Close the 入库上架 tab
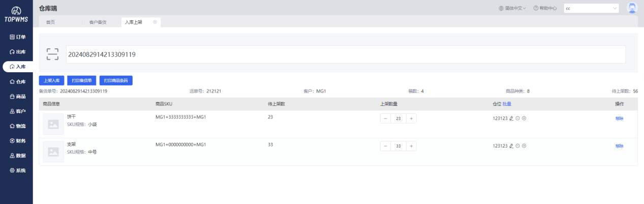The height and width of the screenshot is (204, 644). [x=155, y=22]
